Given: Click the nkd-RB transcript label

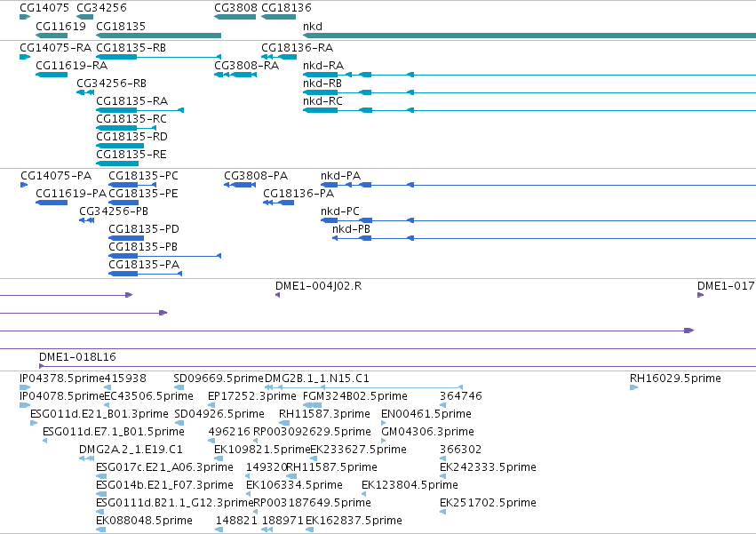Looking at the screenshot, I should [x=322, y=84].
